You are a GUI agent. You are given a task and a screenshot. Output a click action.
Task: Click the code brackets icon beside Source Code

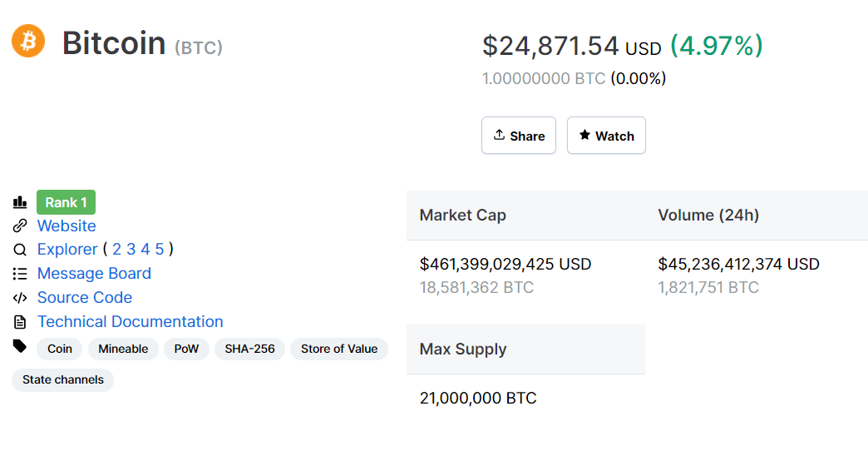point(20,298)
